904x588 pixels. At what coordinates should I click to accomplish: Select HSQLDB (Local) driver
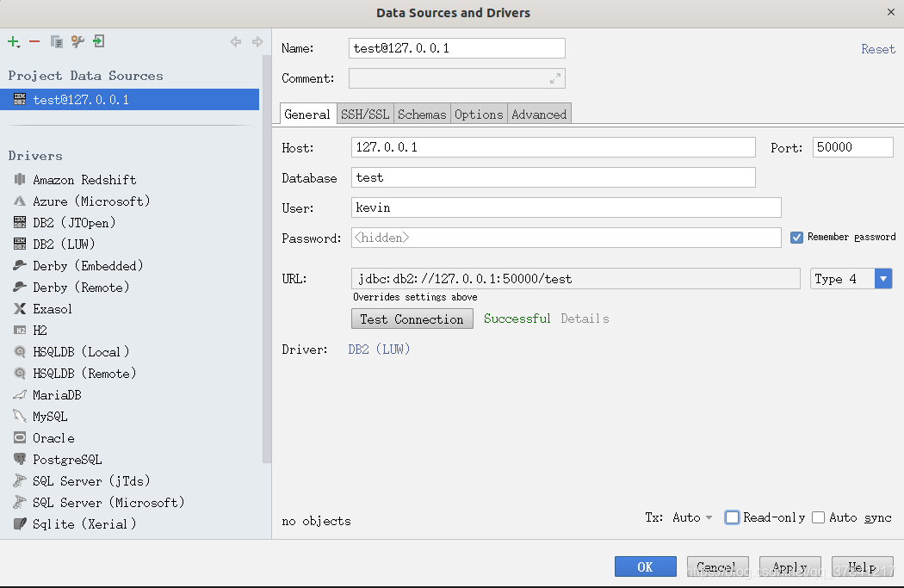coord(71,351)
